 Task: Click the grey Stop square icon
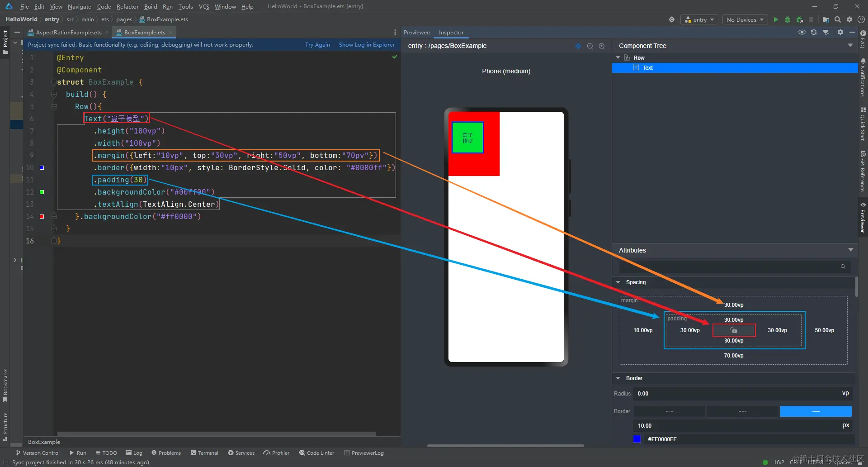point(811,19)
